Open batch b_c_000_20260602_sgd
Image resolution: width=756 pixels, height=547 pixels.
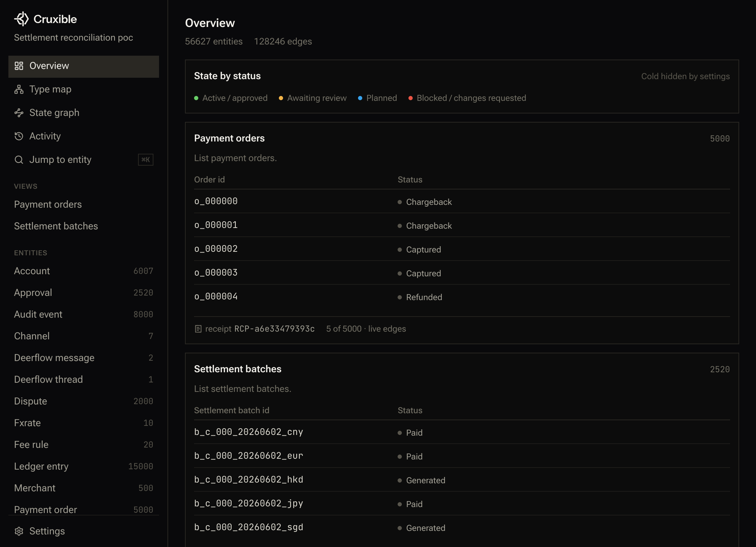coord(462,527)
